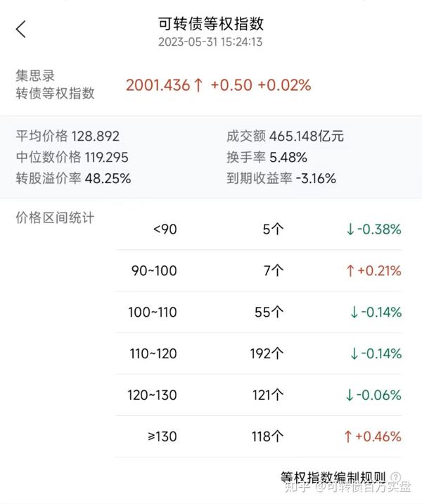
Task: Tap the green down arrow next to -0.06%
Action: (x=350, y=395)
